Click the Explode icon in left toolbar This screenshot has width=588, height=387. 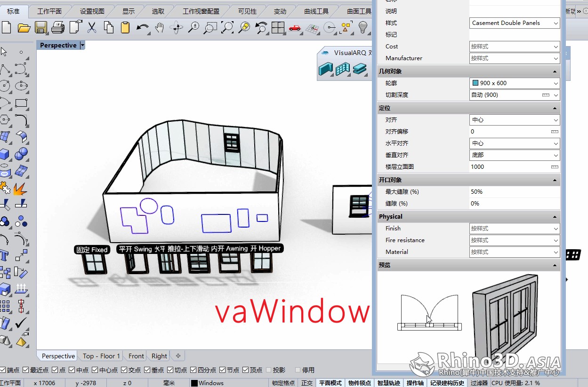(x=20, y=189)
